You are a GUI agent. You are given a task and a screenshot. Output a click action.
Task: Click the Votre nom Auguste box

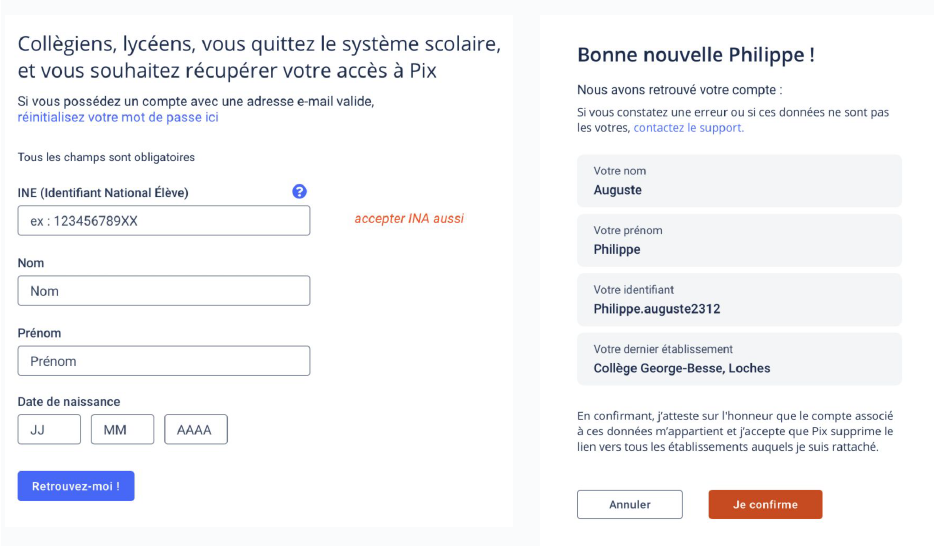[x=739, y=181]
